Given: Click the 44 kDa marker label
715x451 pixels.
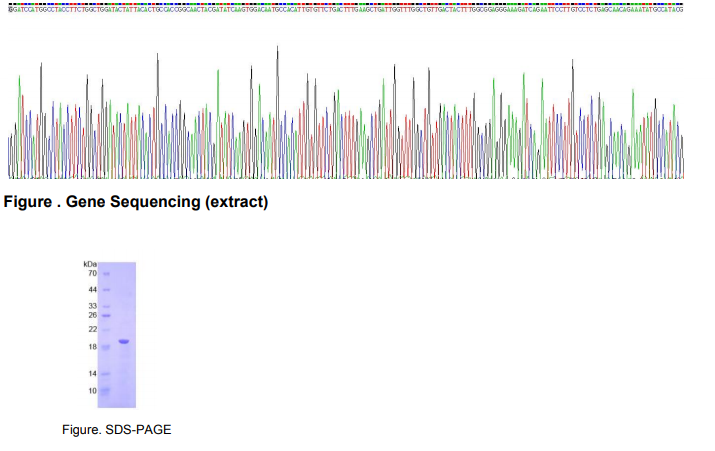Looking at the screenshot, I should tap(93, 290).
